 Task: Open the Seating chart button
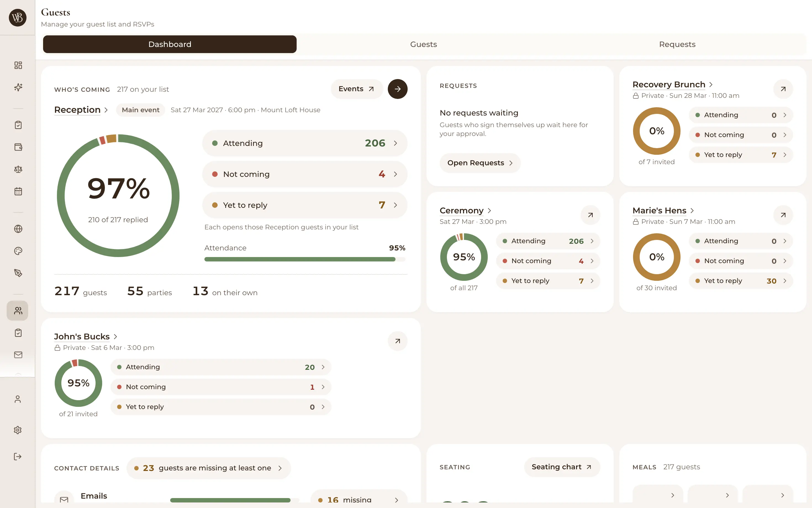[562, 467]
